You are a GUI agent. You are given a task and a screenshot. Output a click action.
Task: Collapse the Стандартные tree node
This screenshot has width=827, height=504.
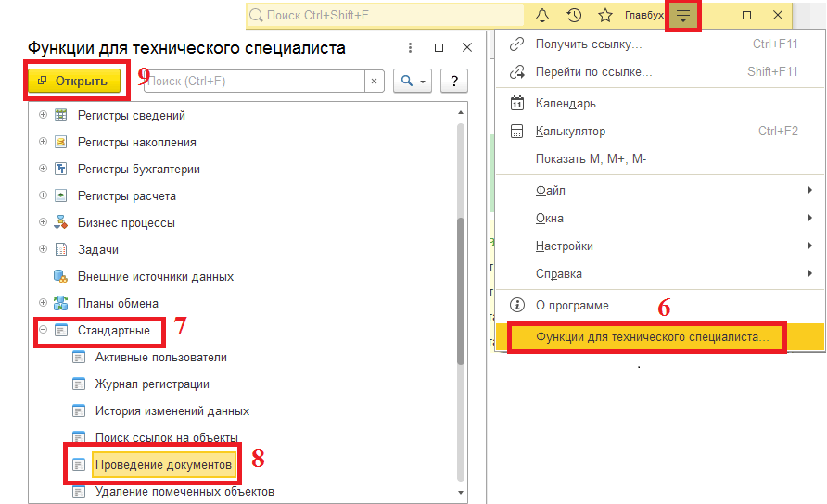click(42, 330)
